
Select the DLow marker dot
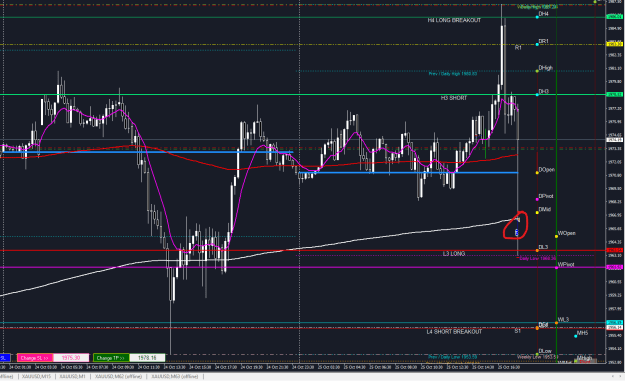tap(537, 354)
